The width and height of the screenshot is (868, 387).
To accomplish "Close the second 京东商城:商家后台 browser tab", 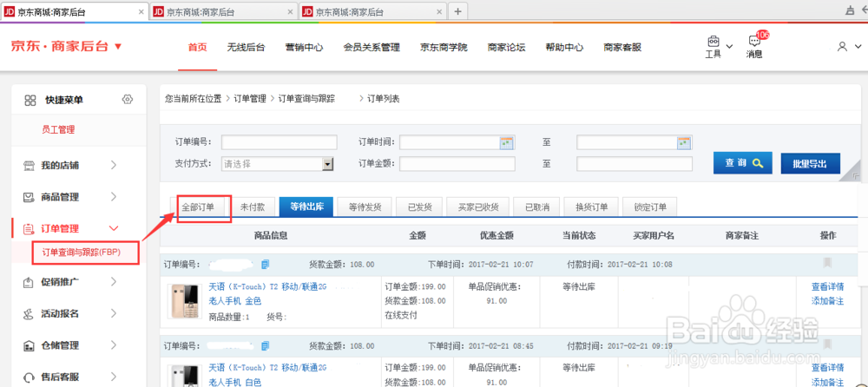I will click(290, 11).
